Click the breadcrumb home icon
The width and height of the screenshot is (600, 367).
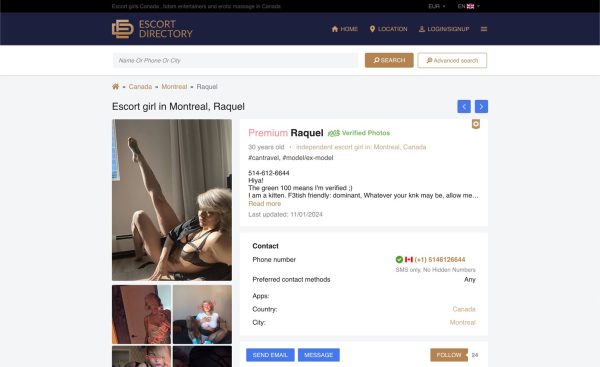(116, 86)
